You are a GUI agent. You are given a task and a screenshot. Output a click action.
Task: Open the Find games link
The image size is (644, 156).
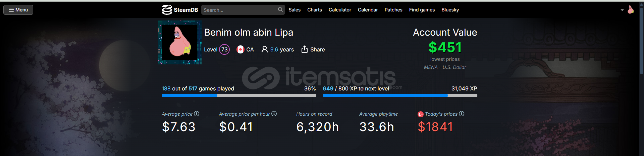(422, 10)
